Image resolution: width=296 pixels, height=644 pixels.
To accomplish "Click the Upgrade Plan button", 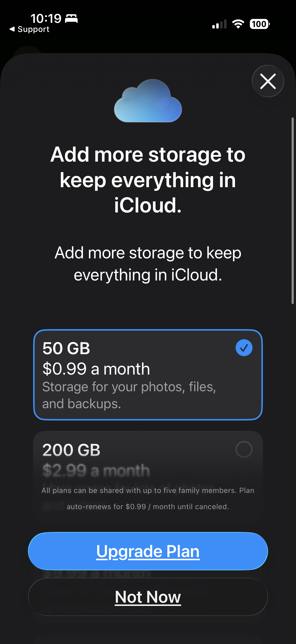I will click(x=148, y=551).
